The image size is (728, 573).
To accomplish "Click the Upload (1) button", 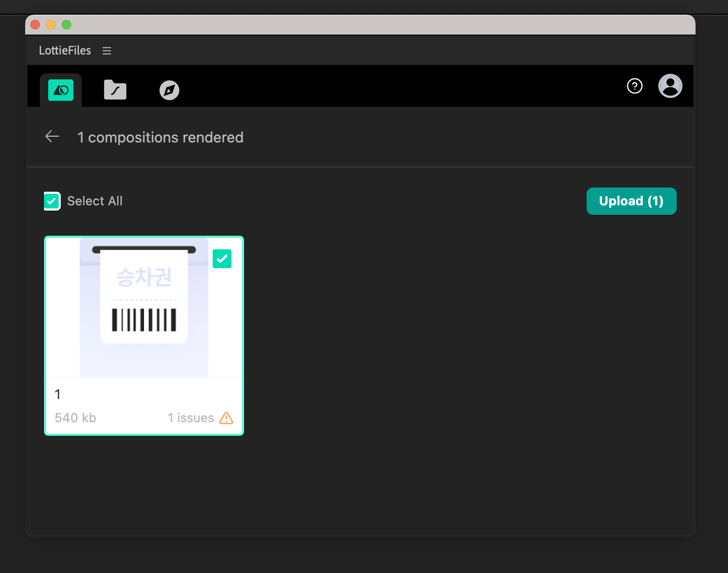I will point(632,201).
